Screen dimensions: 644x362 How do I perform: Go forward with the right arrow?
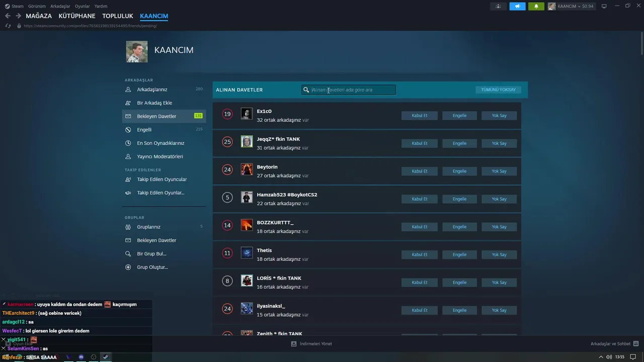click(x=18, y=16)
